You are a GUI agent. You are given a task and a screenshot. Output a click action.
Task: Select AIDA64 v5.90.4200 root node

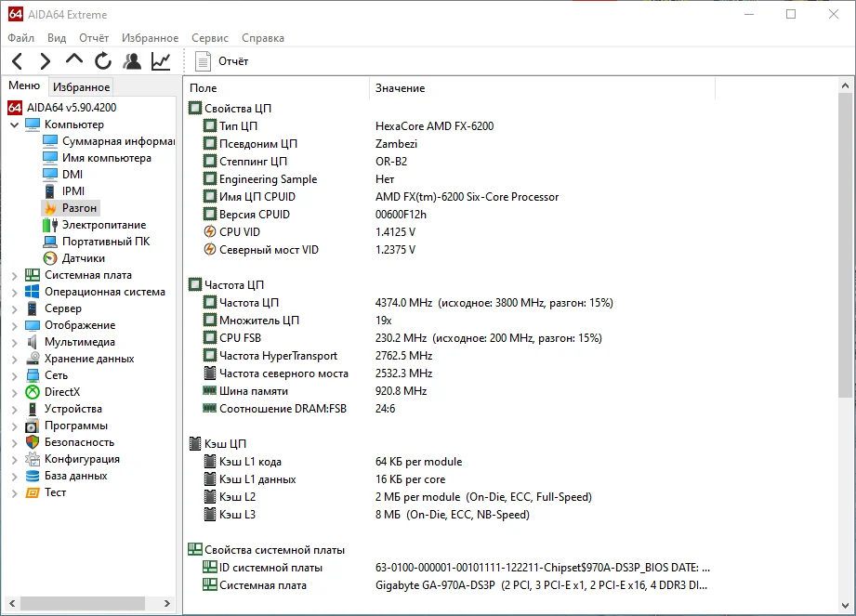(72, 108)
